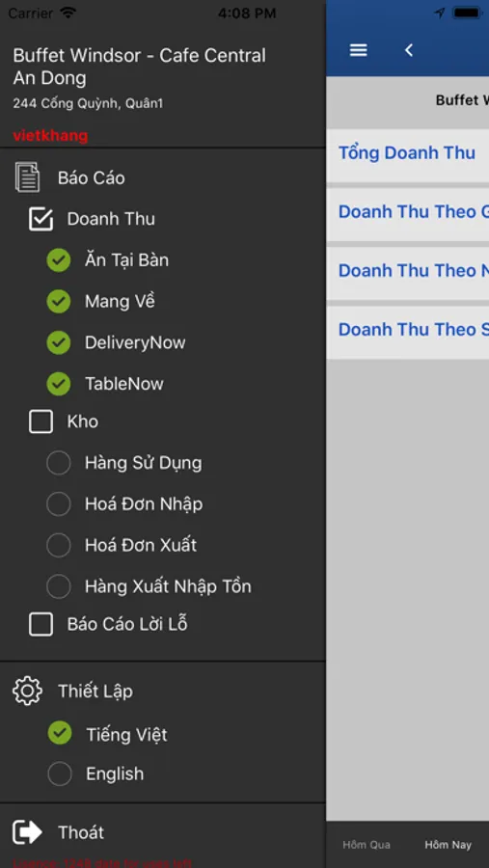
Task: Tap the vietkhang username label
Action: [x=50, y=136]
